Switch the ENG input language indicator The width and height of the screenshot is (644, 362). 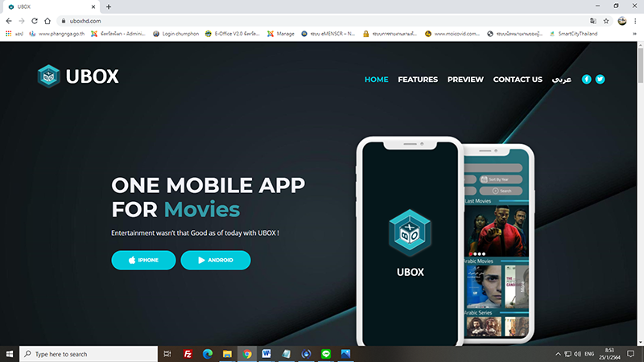pyautogui.click(x=589, y=354)
